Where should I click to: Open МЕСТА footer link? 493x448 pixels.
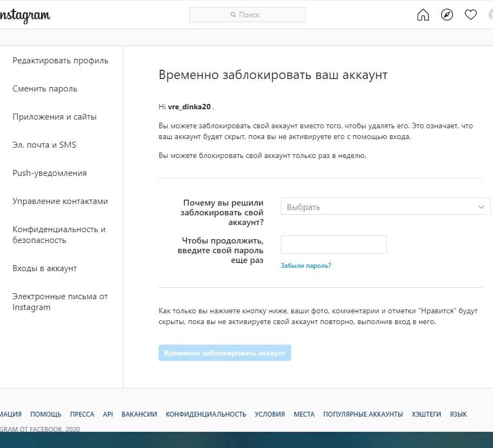tap(304, 414)
